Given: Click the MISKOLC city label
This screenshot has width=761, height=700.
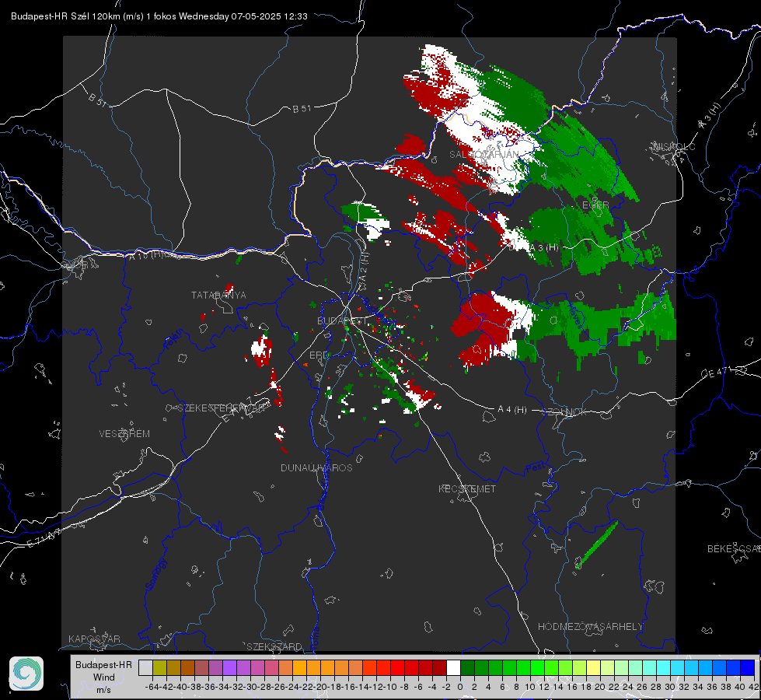Looking at the screenshot, I should pos(674,146).
